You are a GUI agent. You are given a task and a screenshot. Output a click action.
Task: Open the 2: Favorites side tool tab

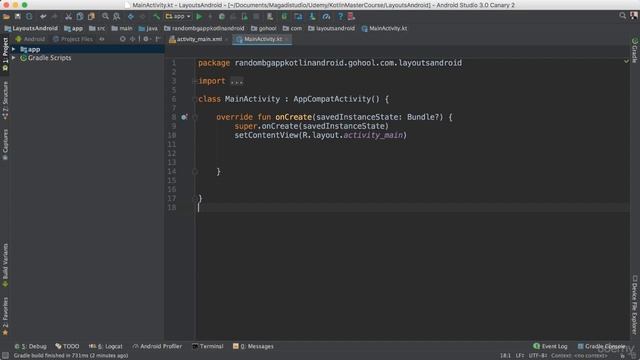click(5, 317)
